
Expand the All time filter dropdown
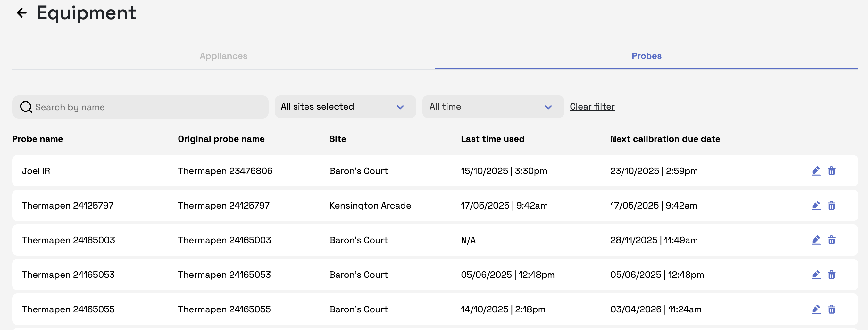[493, 107]
